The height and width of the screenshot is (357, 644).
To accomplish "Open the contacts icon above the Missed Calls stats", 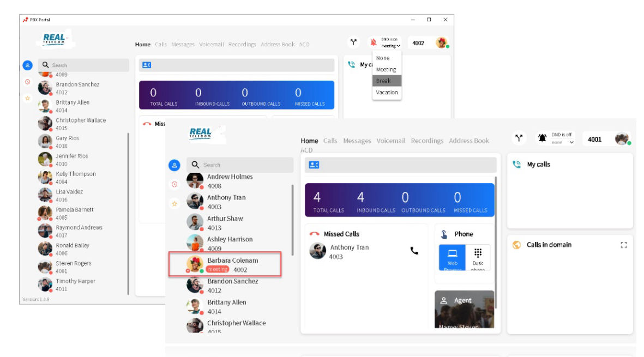I will pyautogui.click(x=314, y=165).
